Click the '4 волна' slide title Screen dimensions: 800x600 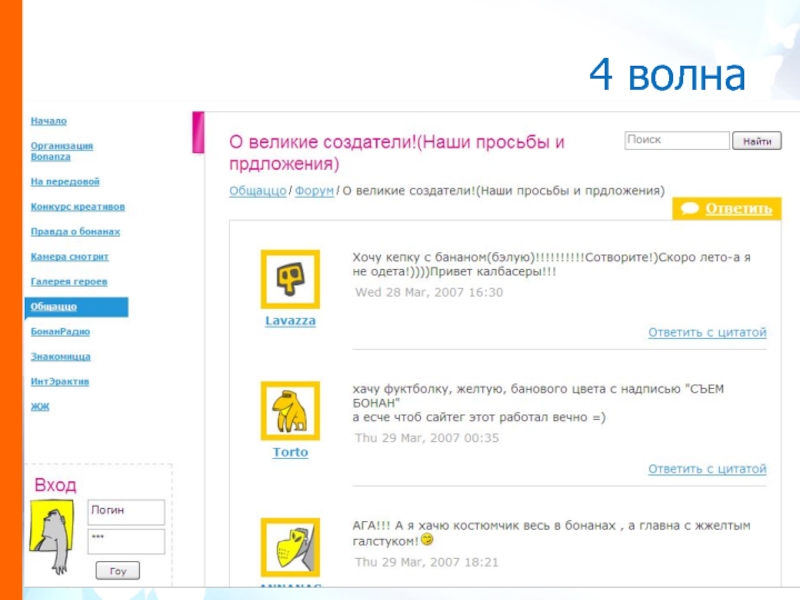coord(667,74)
